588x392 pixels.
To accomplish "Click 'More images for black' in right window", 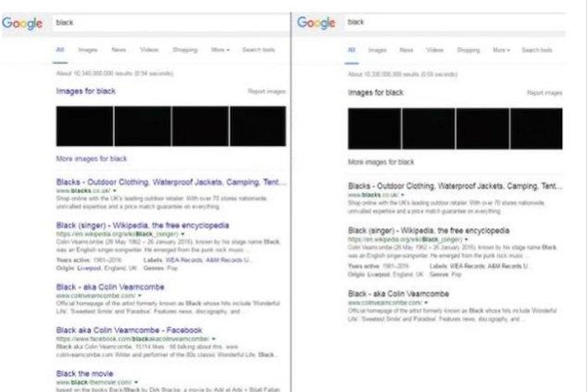I will point(381,162).
